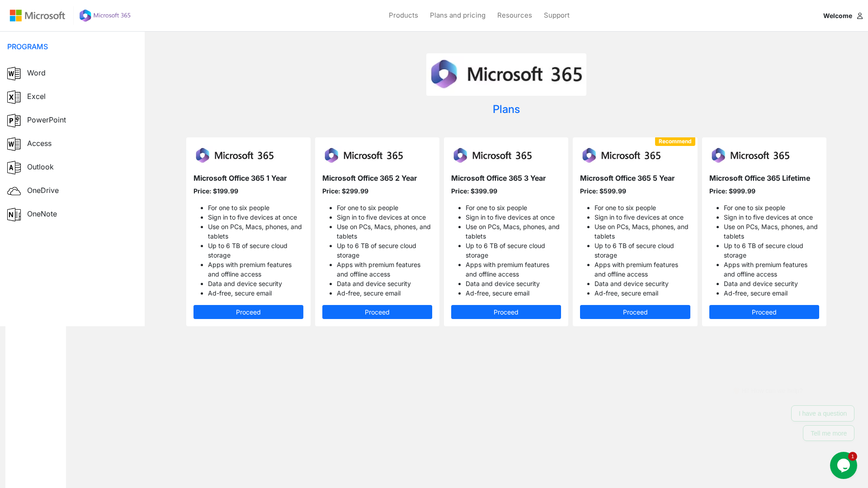Image resolution: width=868 pixels, height=488 pixels.
Task: Proceed with the Lifetime plan
Action: click(764, 312)
